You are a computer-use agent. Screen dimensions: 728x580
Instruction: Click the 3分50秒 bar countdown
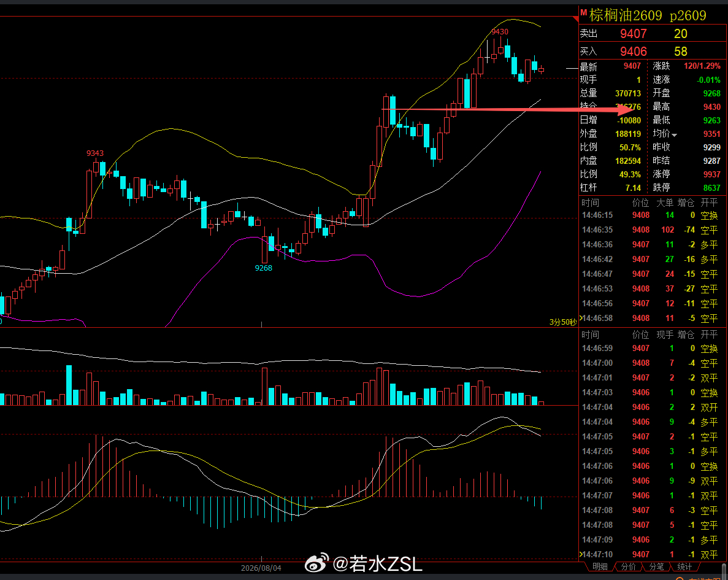(x=562, y=322)
